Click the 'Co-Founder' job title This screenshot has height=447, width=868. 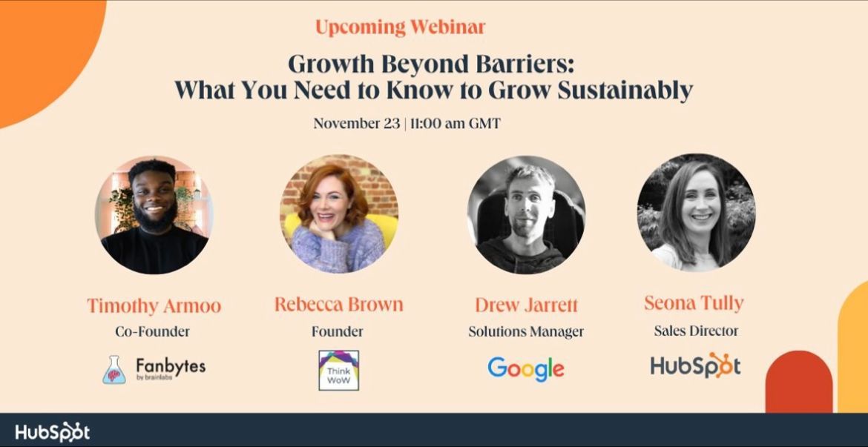pyautogui.click(x=152, y=331)
